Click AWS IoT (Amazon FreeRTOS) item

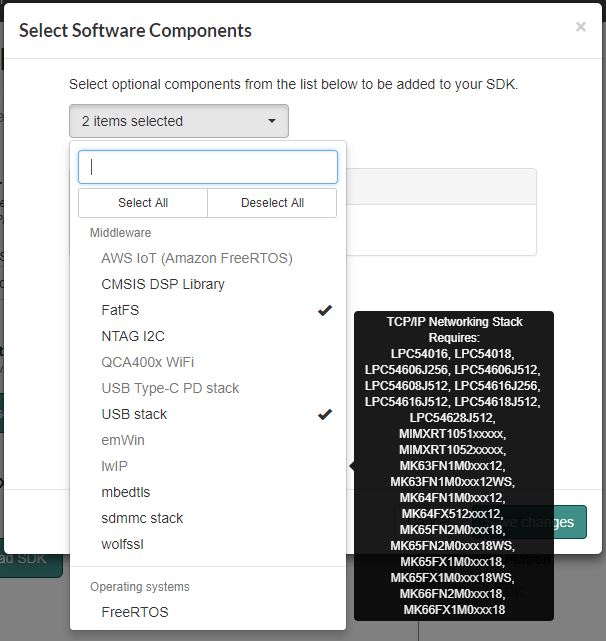(197, 258)
